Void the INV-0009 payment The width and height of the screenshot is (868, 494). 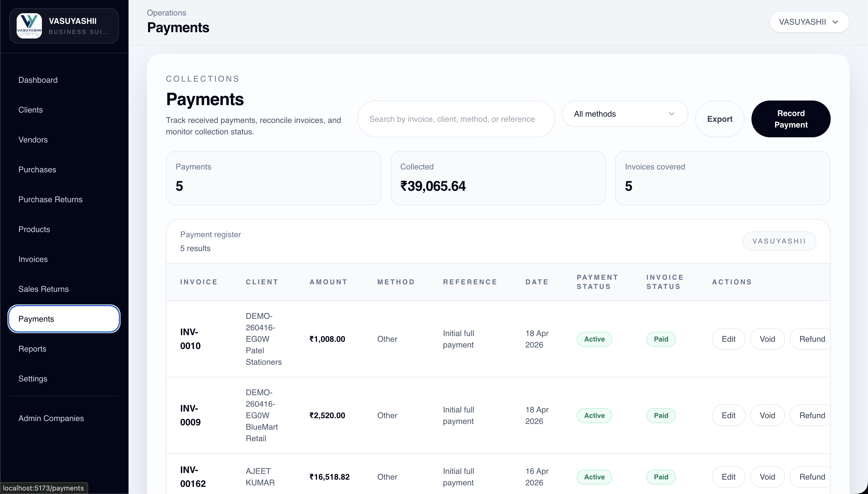tap(767, 415)
